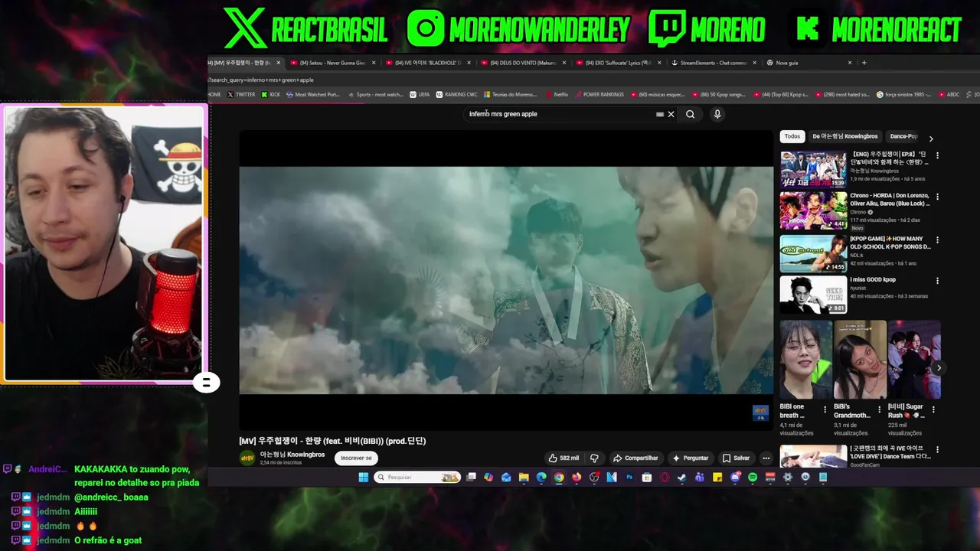980x551 pixels.
Task: Click the taskbar Pesquisar search box
Action: tap(417, 477)
